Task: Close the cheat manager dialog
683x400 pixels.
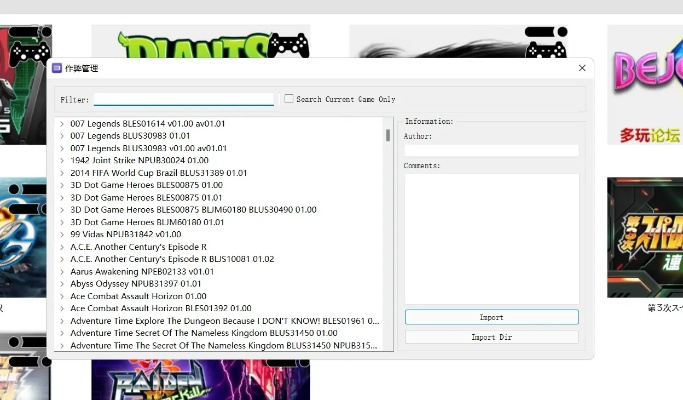Action: pyautogui.click(x=582, y=68)
